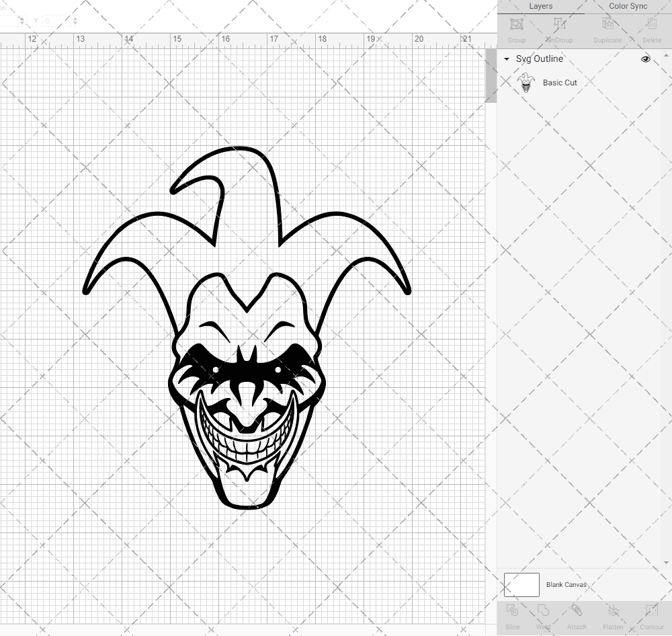Screen dimensions: 672x636
Task: Select the Weld tool
Action: coord(543,615)
